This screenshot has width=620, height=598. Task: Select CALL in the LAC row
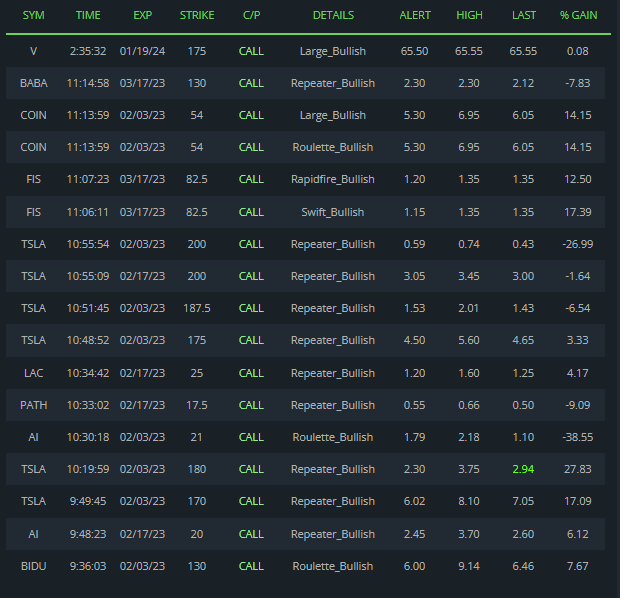click(x=251, y=373)
